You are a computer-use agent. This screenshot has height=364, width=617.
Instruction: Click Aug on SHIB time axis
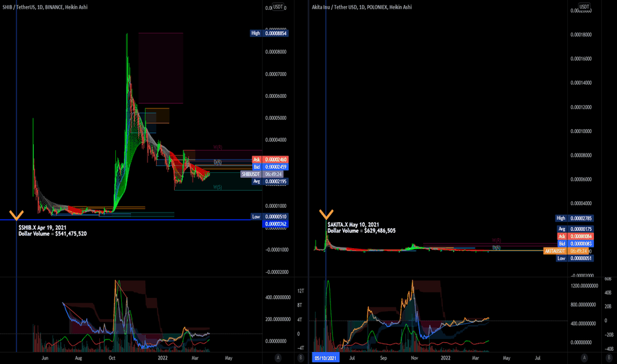[78, 358]
